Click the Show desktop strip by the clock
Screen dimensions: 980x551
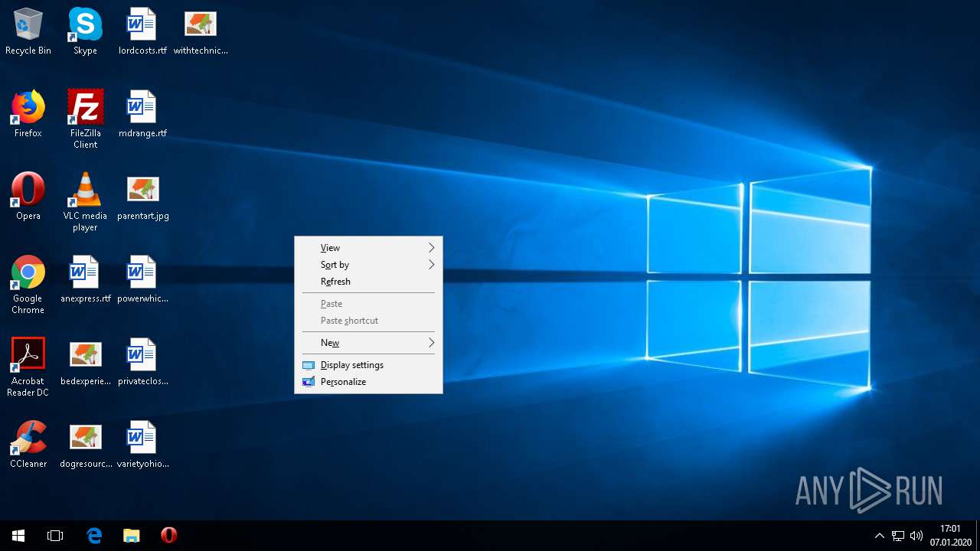point(978,536)
